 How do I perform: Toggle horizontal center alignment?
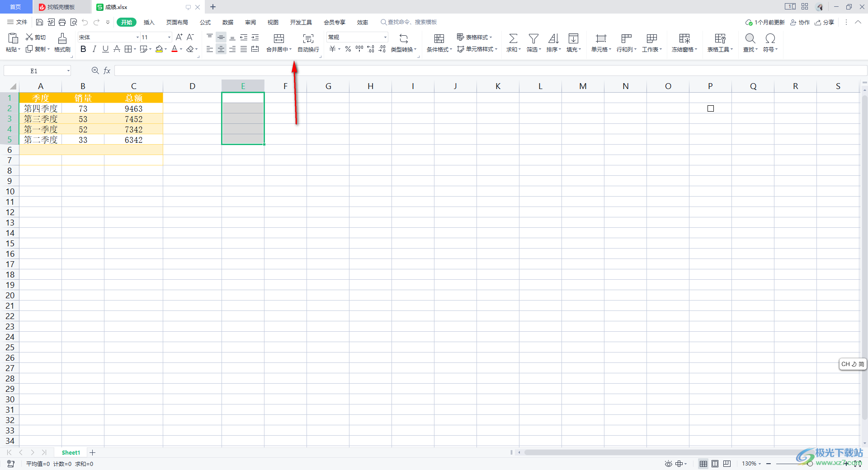click(221, 49)
